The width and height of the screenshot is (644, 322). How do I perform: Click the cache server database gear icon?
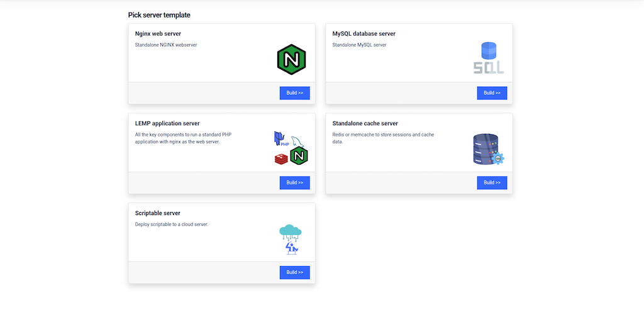488,150
